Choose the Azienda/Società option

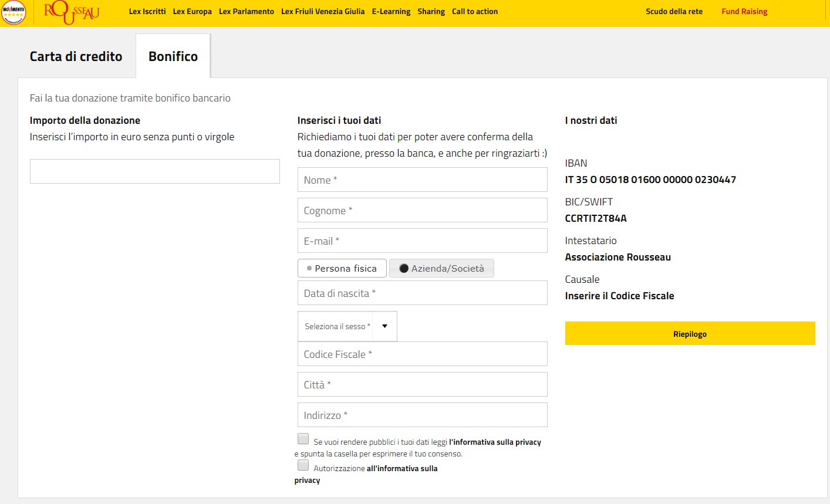[441, 268]
